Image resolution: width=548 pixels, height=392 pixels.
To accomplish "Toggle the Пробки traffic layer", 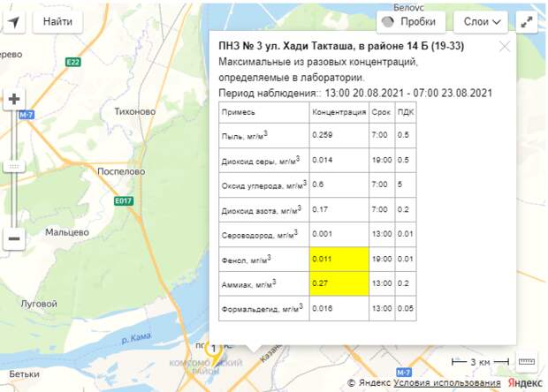I will pos(411,21).
